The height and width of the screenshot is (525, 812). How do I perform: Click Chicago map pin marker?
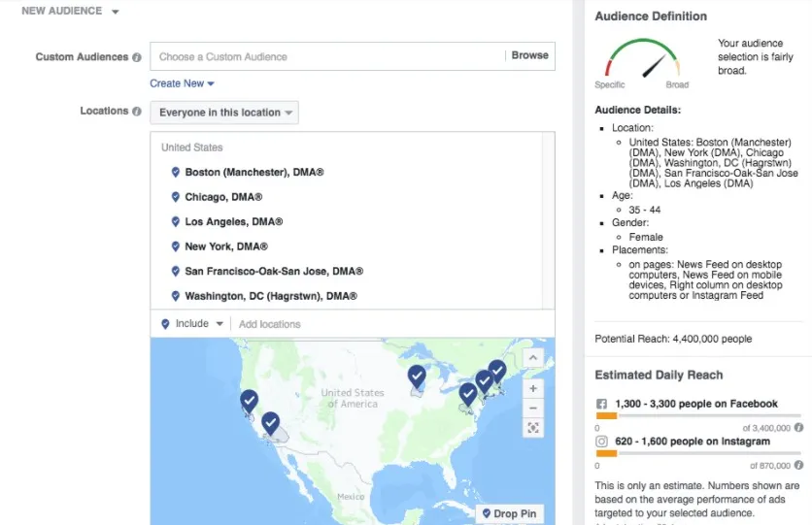coord(417,376)
